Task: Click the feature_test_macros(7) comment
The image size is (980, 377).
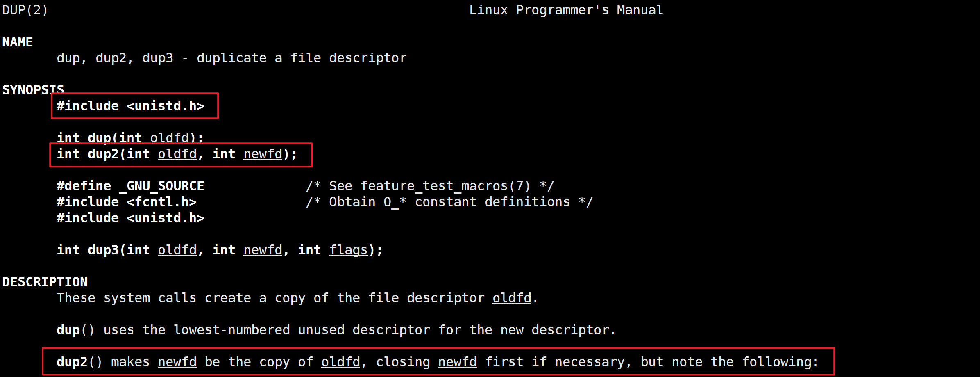Action: 430,186
